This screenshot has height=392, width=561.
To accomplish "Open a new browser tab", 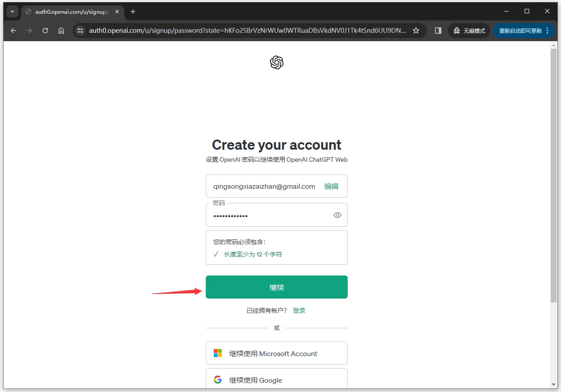I will click(x=133, y=12).
